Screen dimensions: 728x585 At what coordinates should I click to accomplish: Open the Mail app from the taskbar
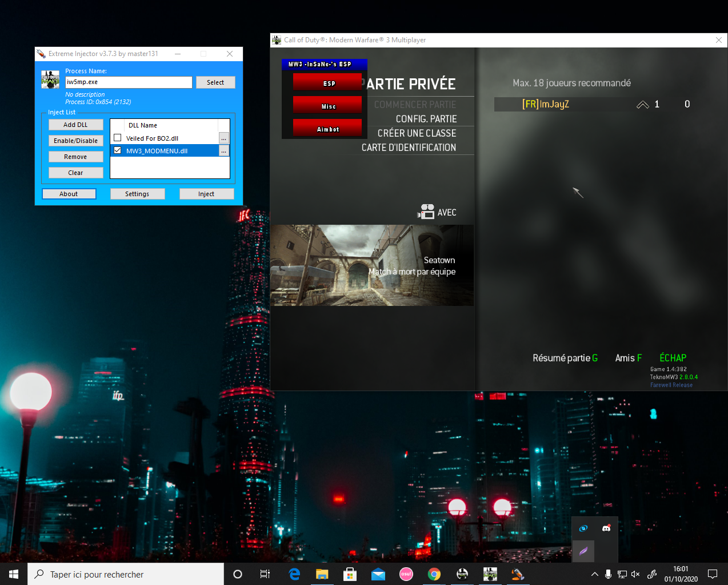tap(378, 574)
